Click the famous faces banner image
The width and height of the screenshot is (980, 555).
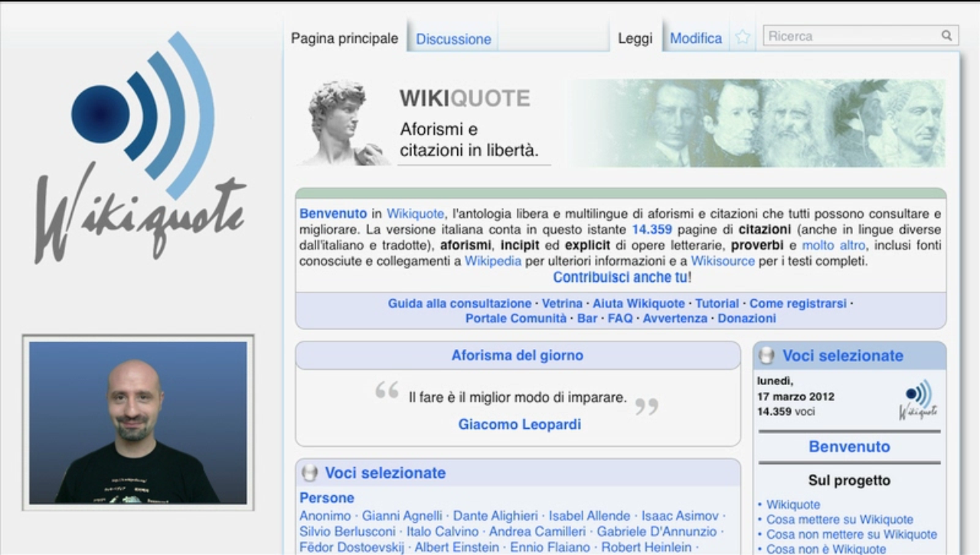758,122
